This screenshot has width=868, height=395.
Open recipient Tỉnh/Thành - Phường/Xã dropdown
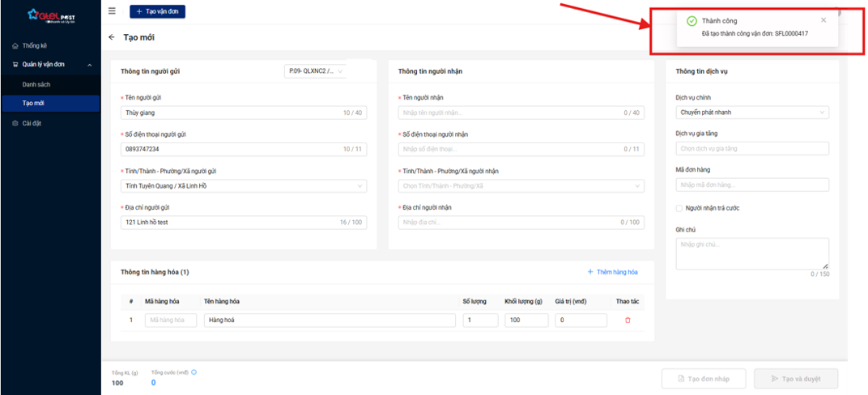(521, 186)
